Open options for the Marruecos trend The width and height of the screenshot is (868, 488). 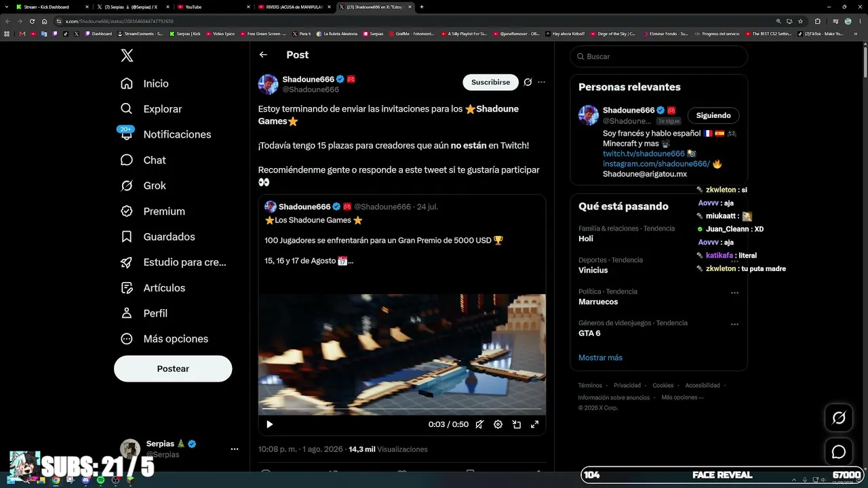tap(734, 293)
